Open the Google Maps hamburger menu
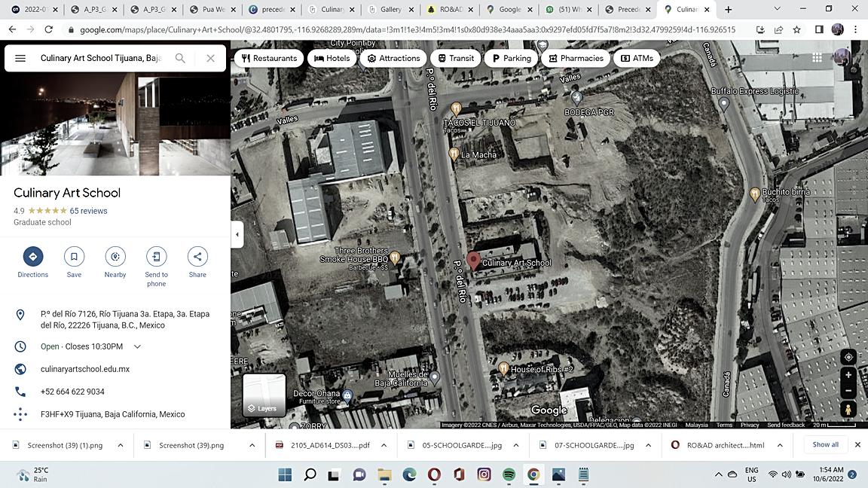The width and height of the screenshot is (868, 488). pyautogui.click(x=20, y=58)
